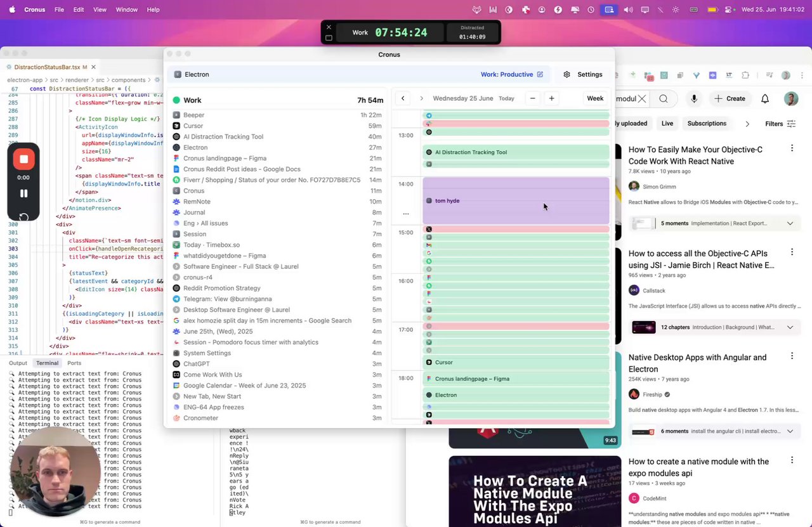Open the Cronus menu in menu bar
Screen dimensions: 812x527
tap(34, 10)
